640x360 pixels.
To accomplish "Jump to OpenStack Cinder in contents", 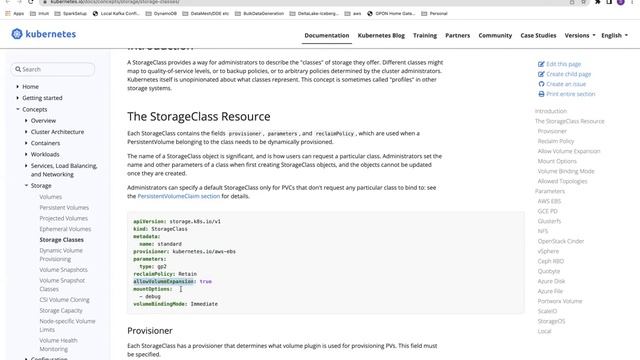I will tap(560, 241).
